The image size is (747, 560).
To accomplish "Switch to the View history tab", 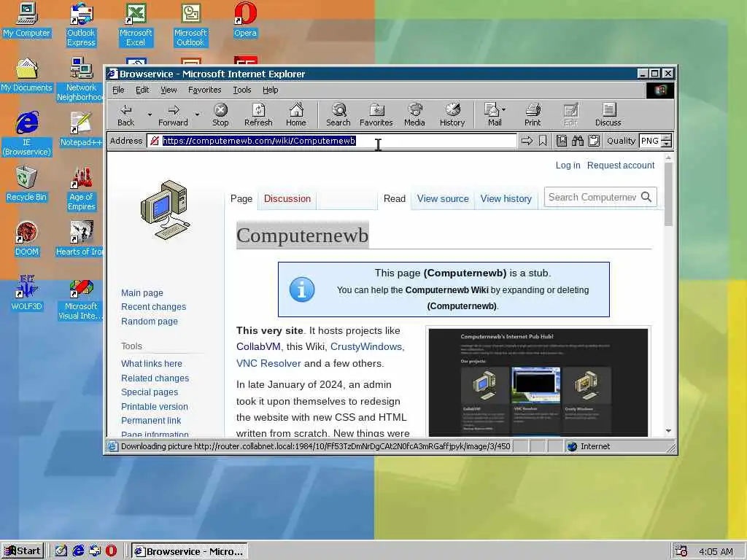I will coord(506,199).
